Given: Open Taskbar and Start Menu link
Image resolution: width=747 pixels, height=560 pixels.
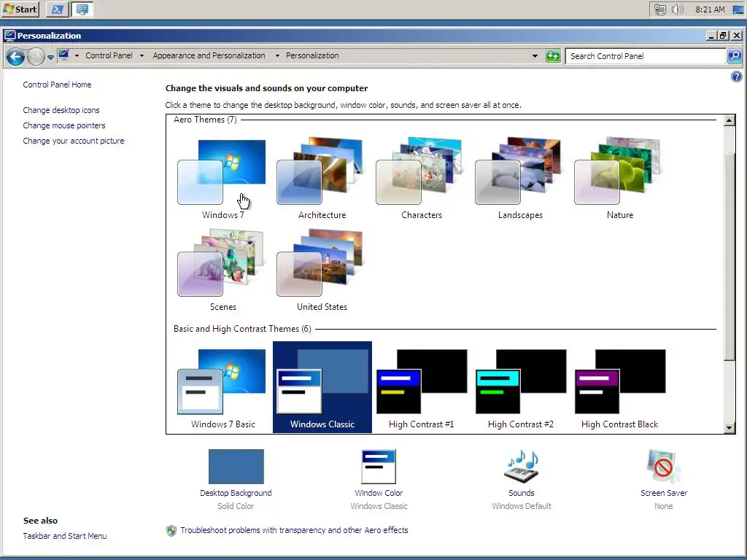Looking at the screenshot, I should 65,536.
